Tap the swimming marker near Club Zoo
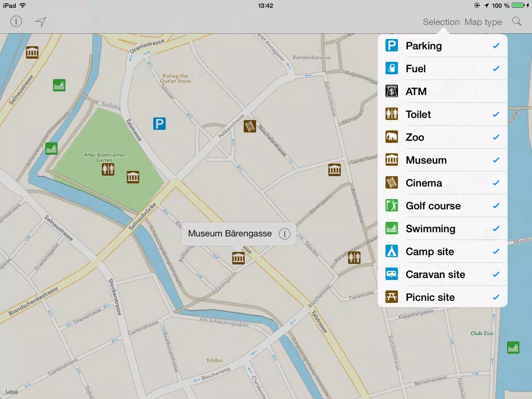This screenshot has height=399, width=532. pos(513,348)
